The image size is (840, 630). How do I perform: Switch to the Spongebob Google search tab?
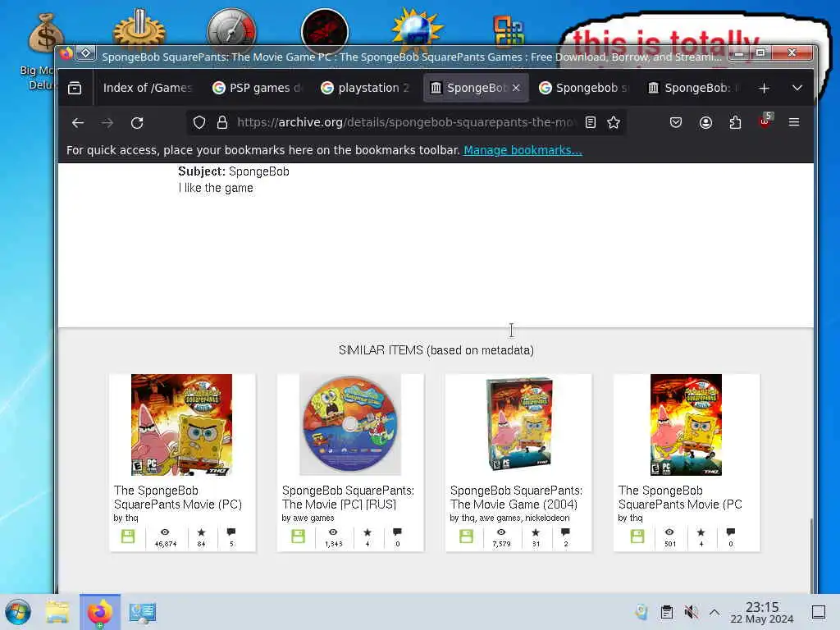click(x=585, y=88)
